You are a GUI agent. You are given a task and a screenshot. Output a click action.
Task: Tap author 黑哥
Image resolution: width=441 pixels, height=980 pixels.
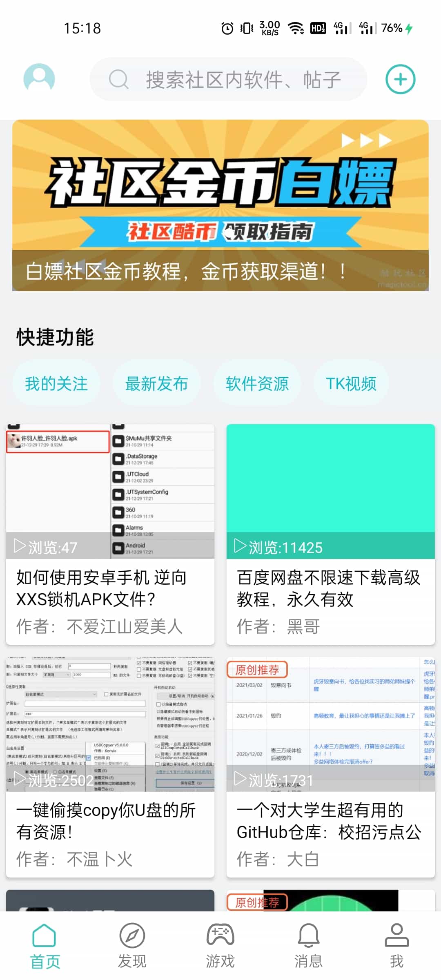coord(278,626)
